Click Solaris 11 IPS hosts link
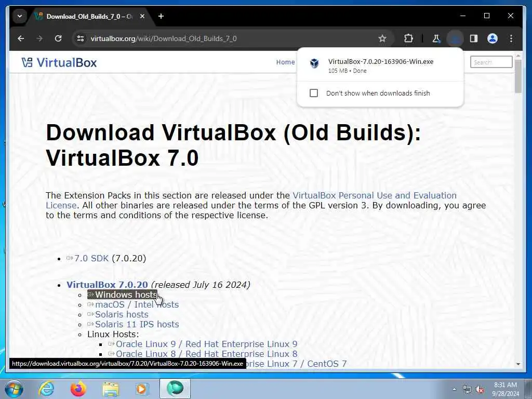 137,324
